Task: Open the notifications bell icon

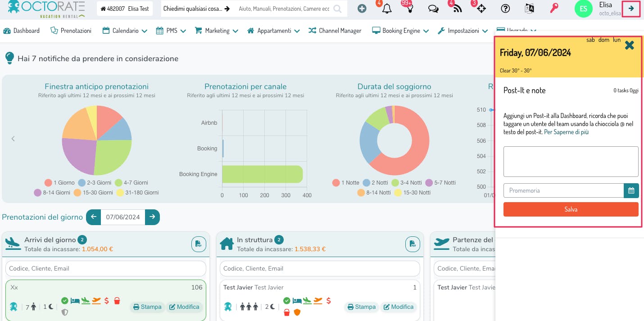Action: [387, 9]
